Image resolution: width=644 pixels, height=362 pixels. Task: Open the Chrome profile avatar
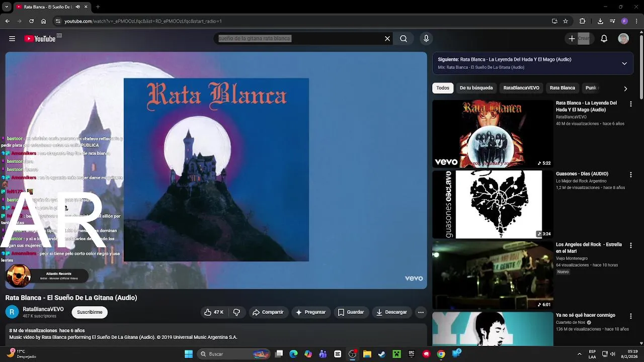624,21
